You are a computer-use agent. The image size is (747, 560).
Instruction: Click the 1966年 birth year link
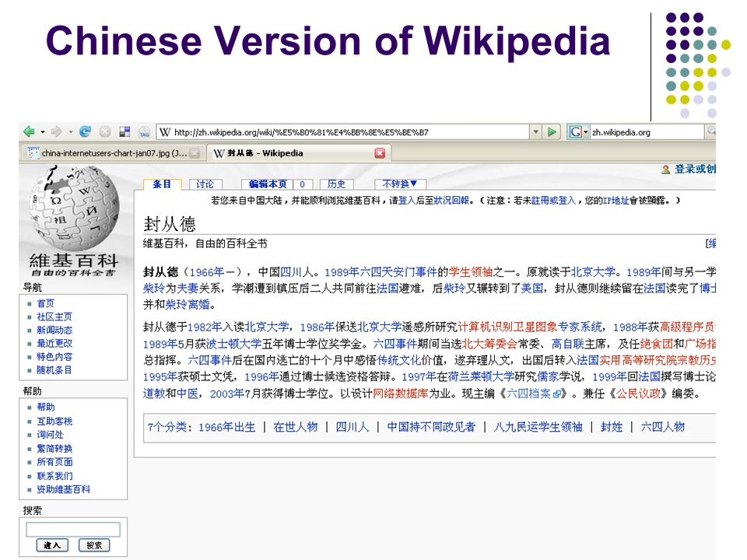point(206,272)
